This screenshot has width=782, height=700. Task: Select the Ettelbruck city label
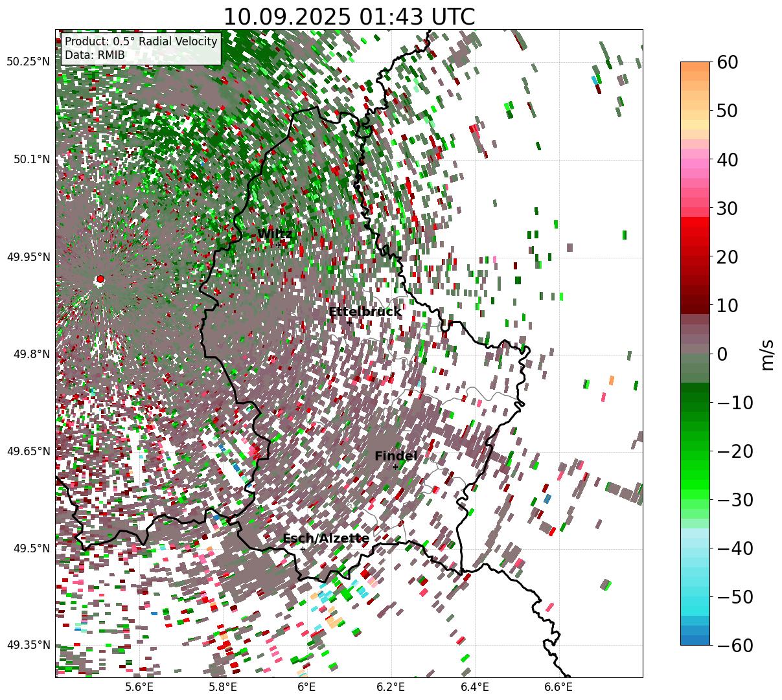365,312
